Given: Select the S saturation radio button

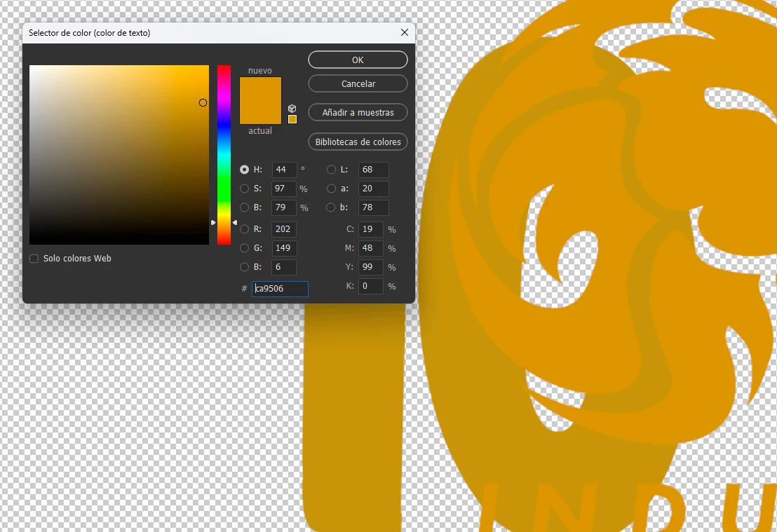Looking at the screenshot, I should 244,189.
